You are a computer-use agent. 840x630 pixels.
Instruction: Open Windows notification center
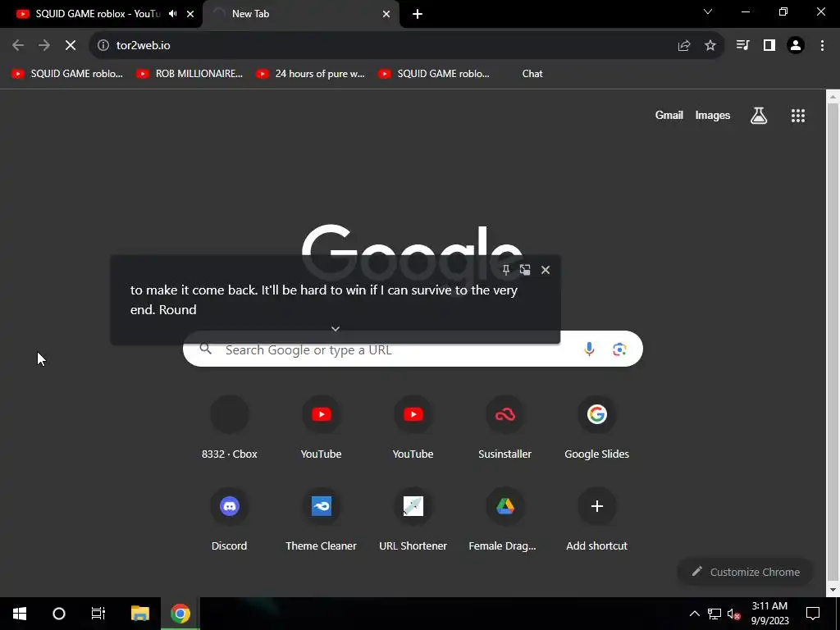coord(813,614)
